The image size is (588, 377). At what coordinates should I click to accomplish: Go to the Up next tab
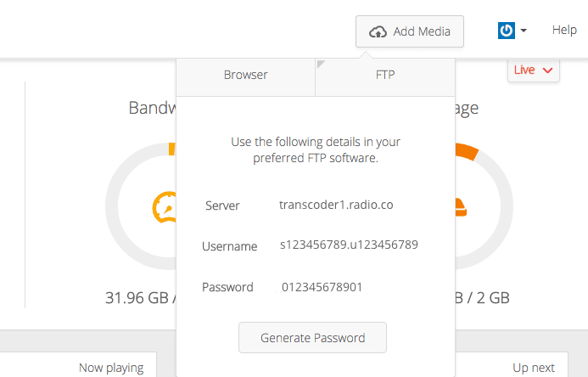tap(534, 368)
